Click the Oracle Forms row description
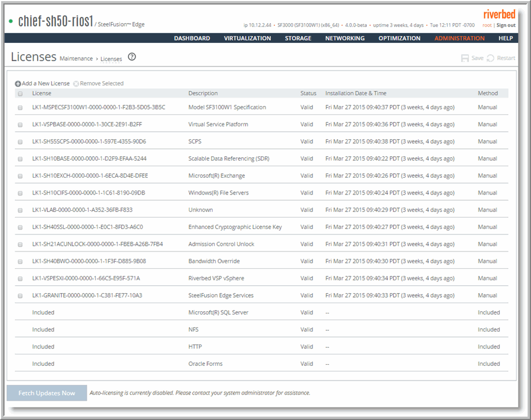The width and height of the screenshot is (531, 420). click(205, 364)
